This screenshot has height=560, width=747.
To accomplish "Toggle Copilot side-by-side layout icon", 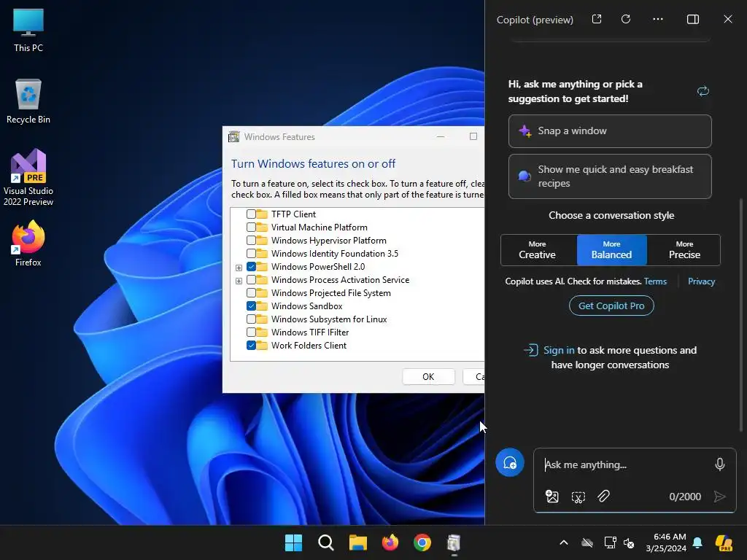I will point(693,19).
